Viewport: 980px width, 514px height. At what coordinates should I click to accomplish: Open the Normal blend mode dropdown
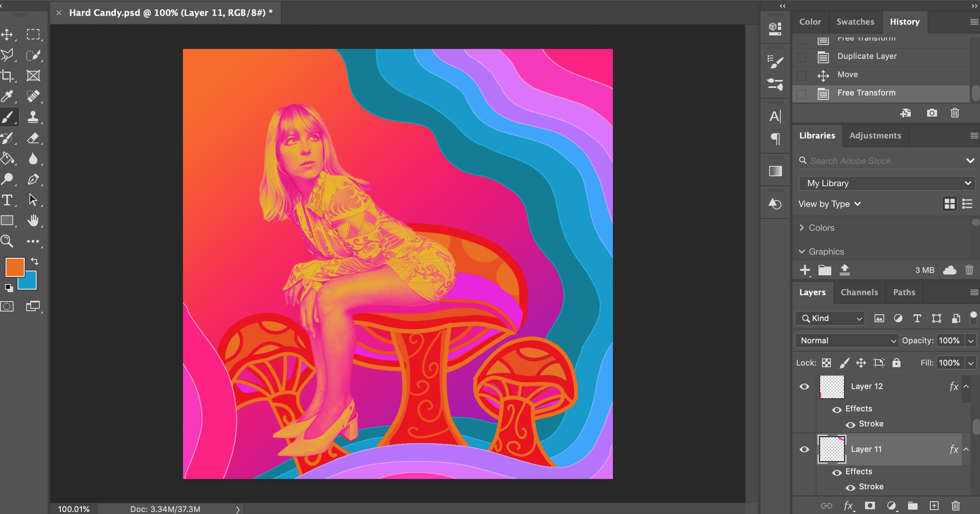pos(846,341)
